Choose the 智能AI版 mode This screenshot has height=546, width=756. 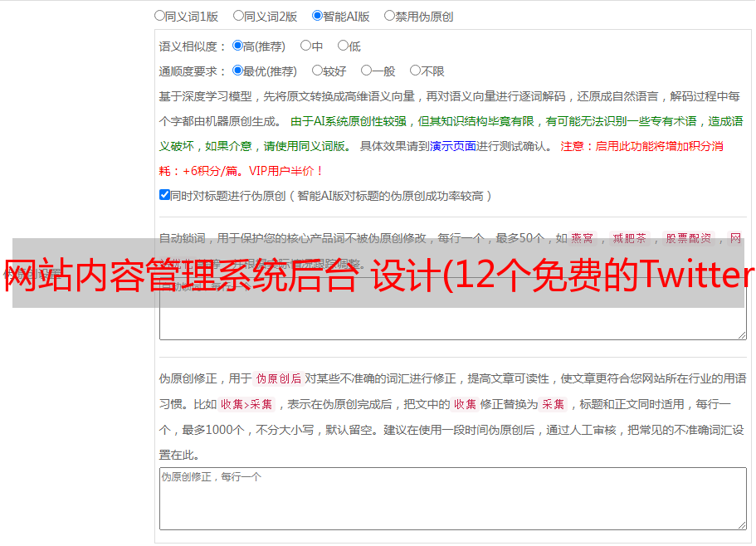[x=317, y=16]
